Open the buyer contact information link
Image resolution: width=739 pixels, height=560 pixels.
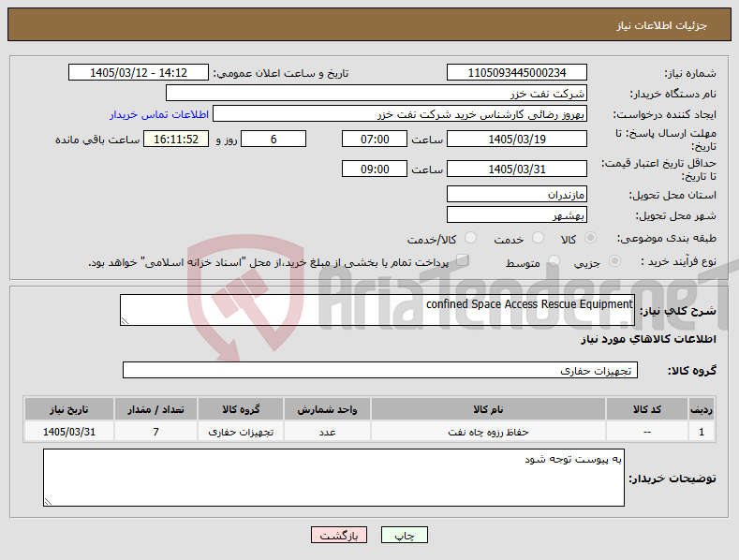pyautogui.click(x=159, y=114)
